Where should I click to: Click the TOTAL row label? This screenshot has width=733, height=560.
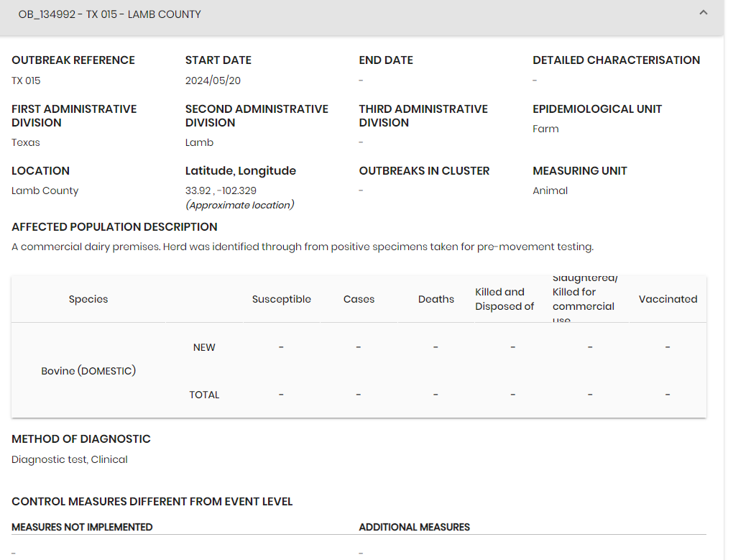click(204, 395)
